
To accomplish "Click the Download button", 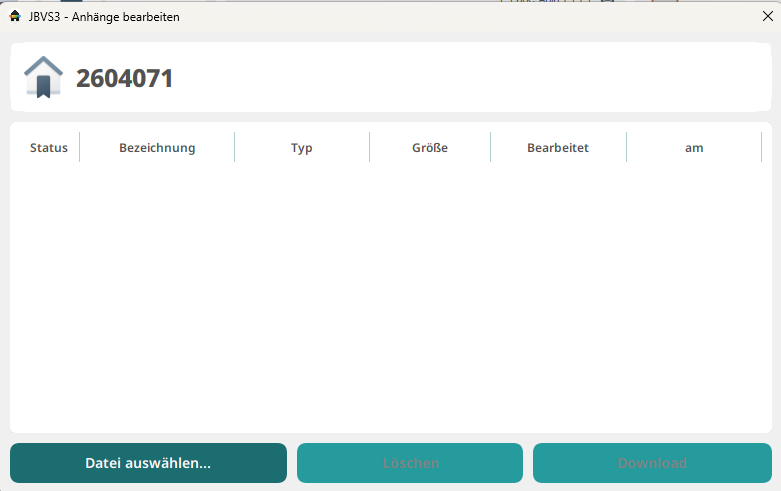I will pos(652,463).
